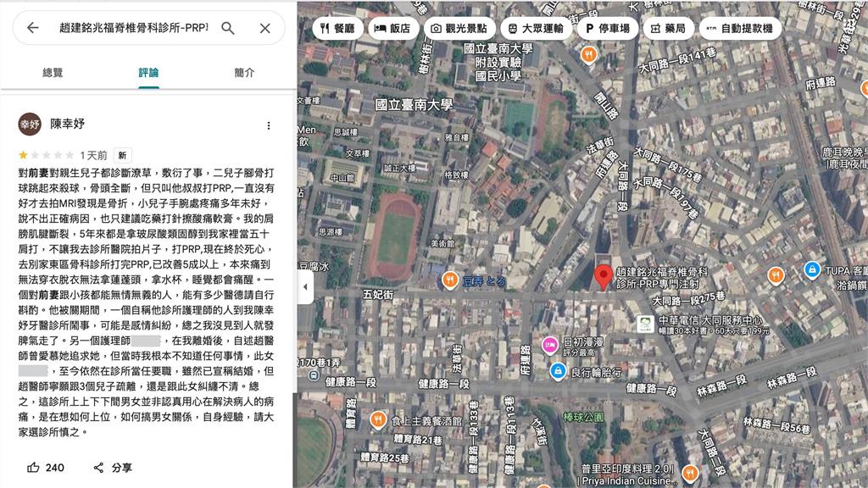Filter map by 自動提款機 ATM chip
Screen dimensions: 868x488
(x=740, y=28)
